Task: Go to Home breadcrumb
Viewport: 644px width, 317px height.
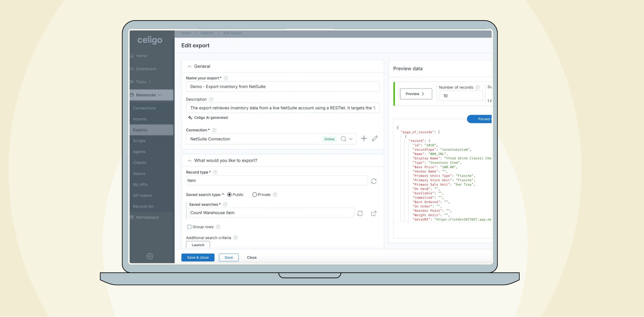Action: tap(186, 33)
